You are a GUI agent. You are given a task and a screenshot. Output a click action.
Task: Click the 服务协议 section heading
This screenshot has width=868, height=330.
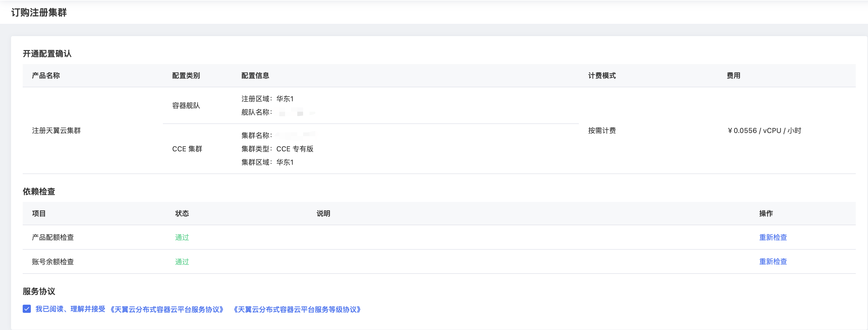point(39,291)
